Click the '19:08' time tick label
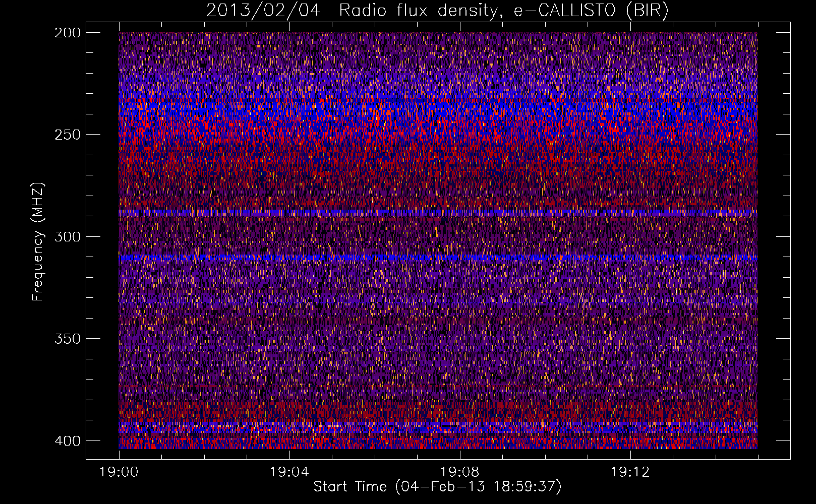 (459, 472)
